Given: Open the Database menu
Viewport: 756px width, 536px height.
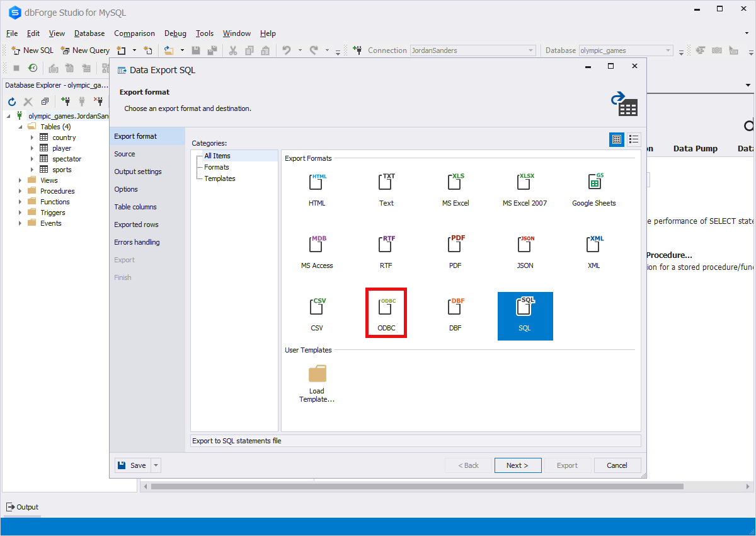Looking at the screenshot, I should point(89,33).
